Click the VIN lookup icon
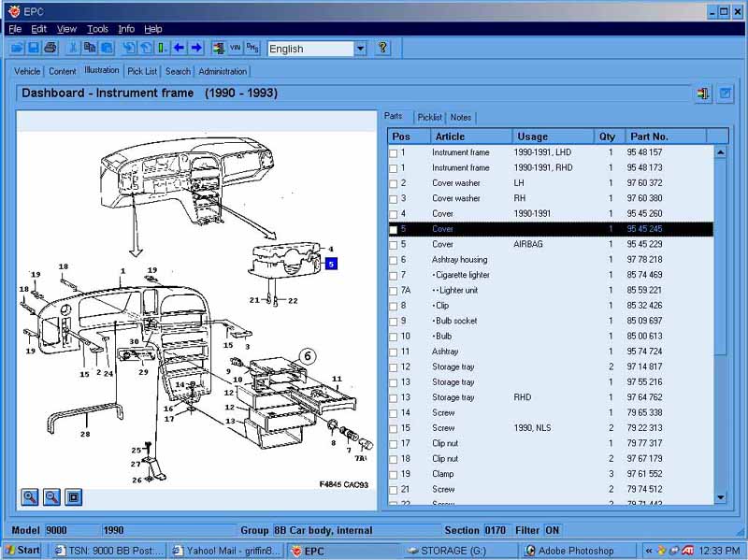748x560 pixels. (236, 48)
